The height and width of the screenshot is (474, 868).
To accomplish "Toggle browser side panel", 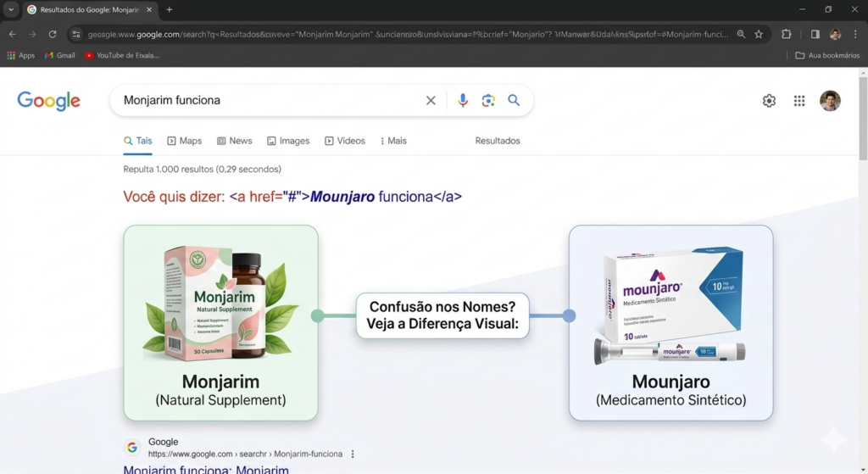I will [x=815, y=34].
